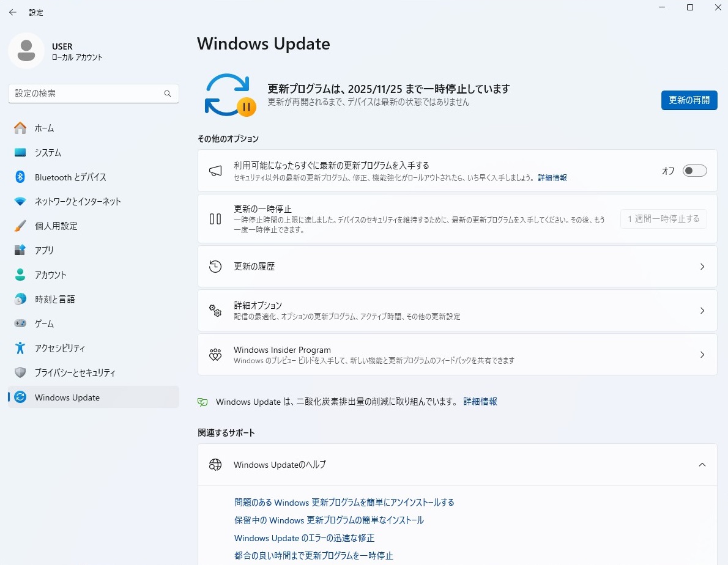The width and height of the screenshot is (728, 565).
Task: Select システム in the sidebar
Action: click(48, 152)
